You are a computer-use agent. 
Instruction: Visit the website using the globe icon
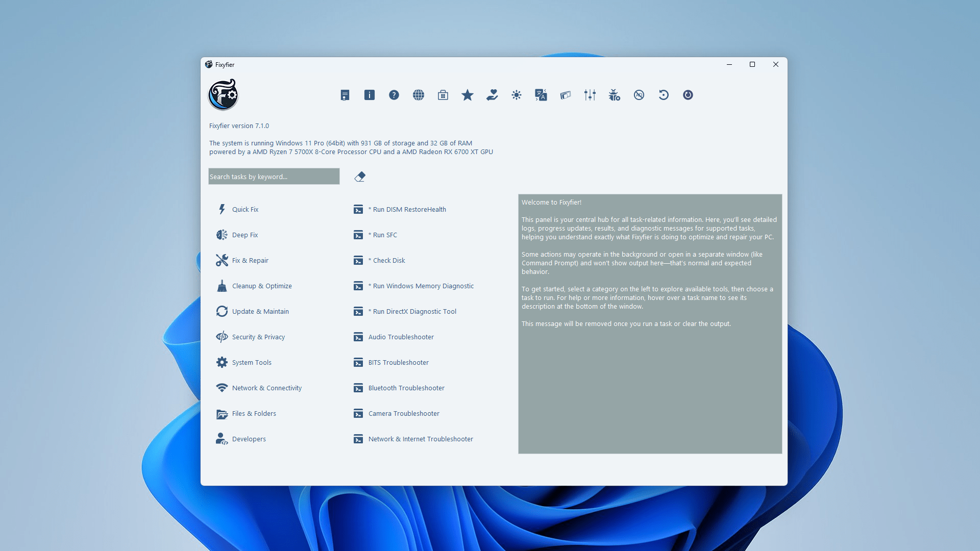pos(418,95)
